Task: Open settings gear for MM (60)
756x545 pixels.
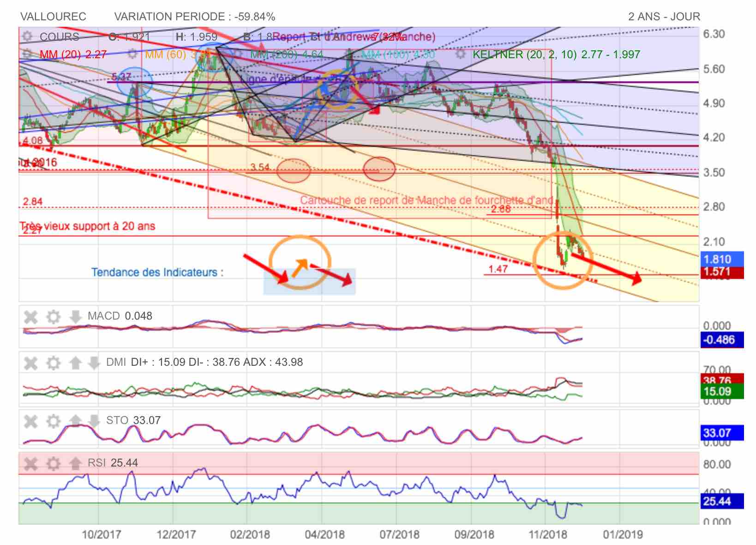Action: 132,54
